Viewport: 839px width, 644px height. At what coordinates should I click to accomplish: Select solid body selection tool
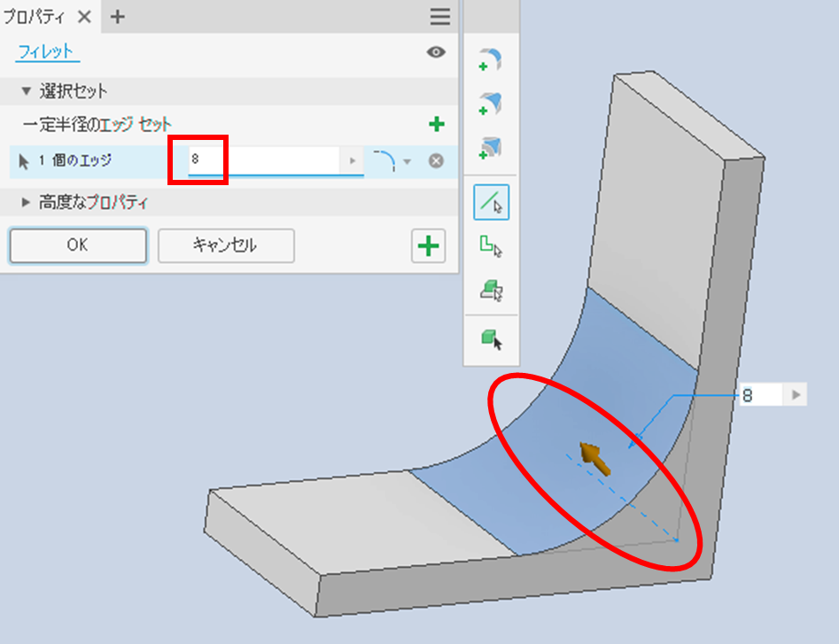(x=491, y=339)
